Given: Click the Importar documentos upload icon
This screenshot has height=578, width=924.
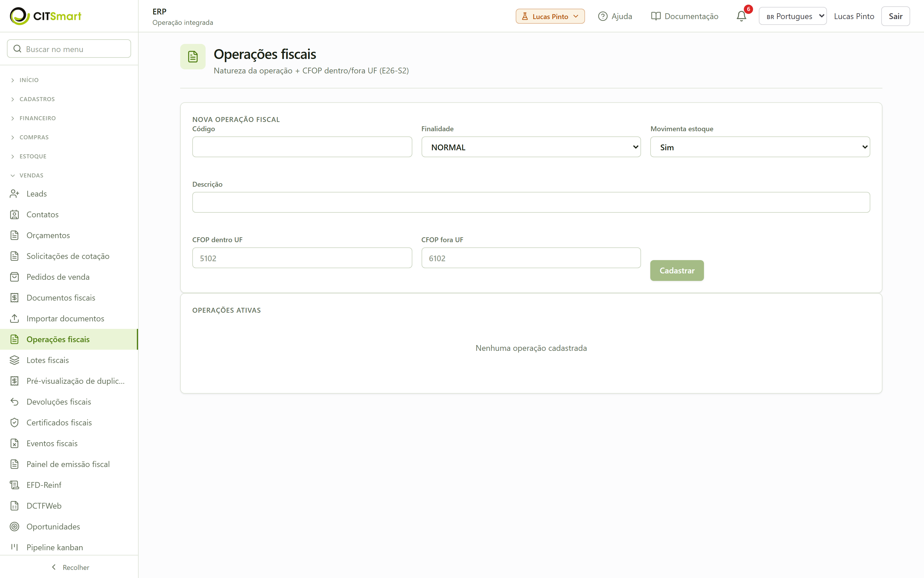Looking at the screenshot, I should click(14, 318).
